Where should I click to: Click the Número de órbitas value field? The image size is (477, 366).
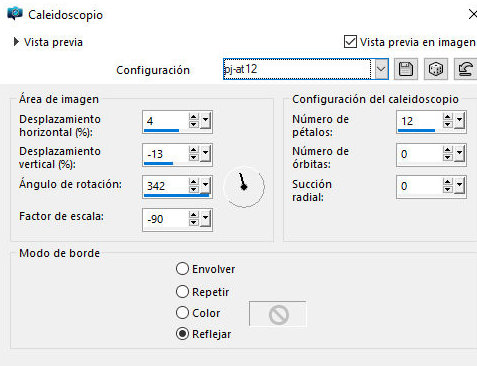tap(419, 154)
